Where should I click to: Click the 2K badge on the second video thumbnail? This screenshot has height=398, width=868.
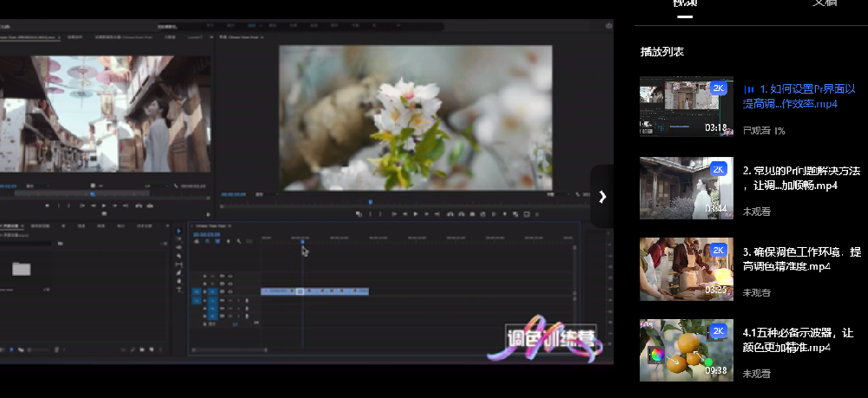pos(718,169)
